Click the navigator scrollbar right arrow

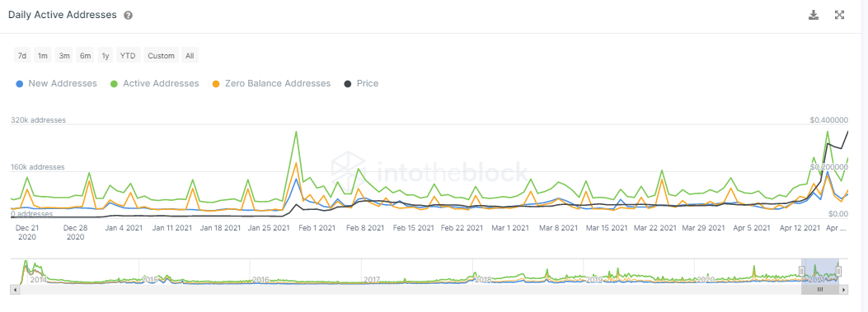pyautogui.click(x=843, y=289)
